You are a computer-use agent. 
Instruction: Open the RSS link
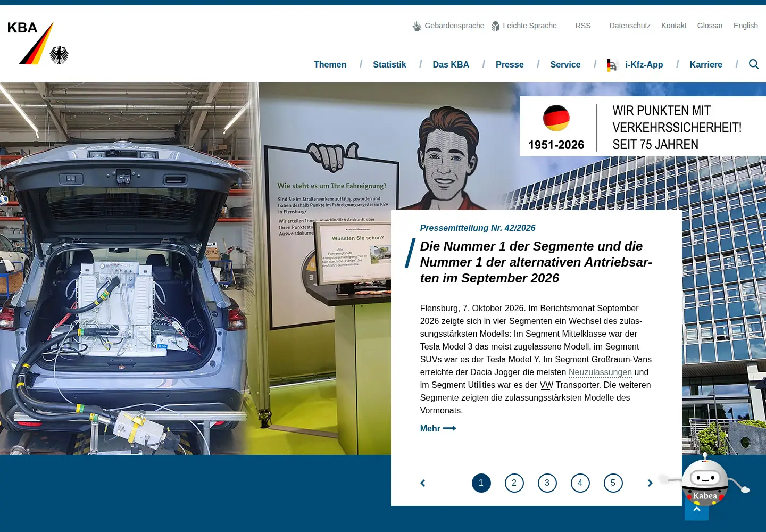click(x=583, y=26)
